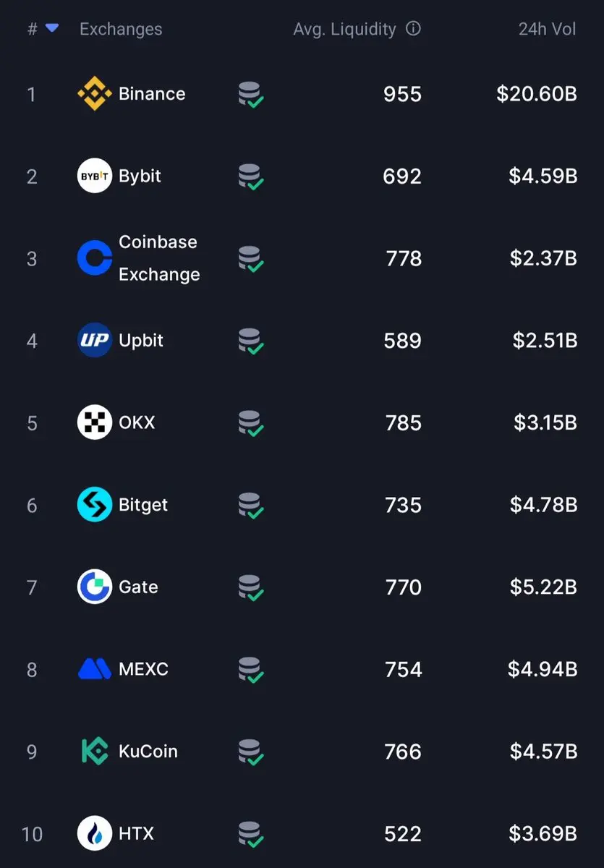
Task: Select Bitget 24h volume $4.78B cell
Action: pyautogui.click(x=543, y=505)
